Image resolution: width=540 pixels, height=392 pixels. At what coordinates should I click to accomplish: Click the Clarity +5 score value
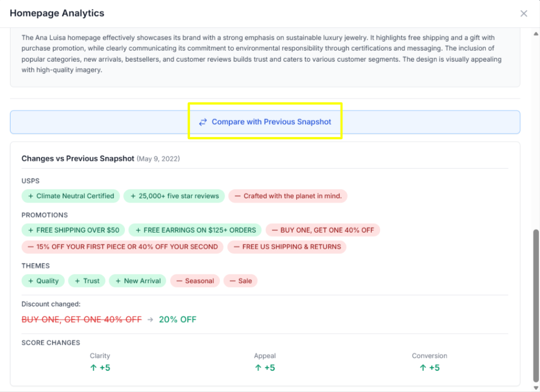[100, 368]
